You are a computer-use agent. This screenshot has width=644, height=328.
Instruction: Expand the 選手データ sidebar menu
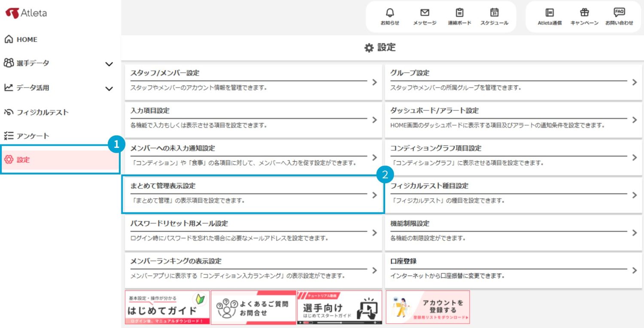click(109, 64)
